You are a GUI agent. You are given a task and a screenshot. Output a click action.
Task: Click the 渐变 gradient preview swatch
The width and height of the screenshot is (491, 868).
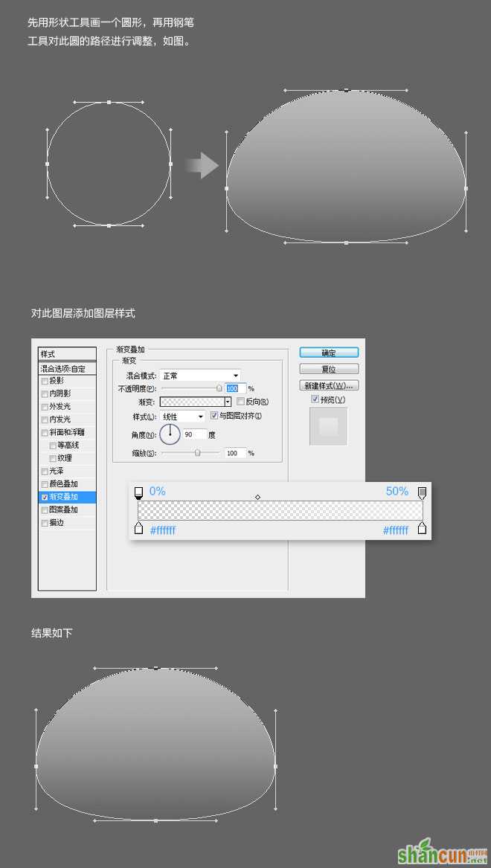(x=191, y=402)
